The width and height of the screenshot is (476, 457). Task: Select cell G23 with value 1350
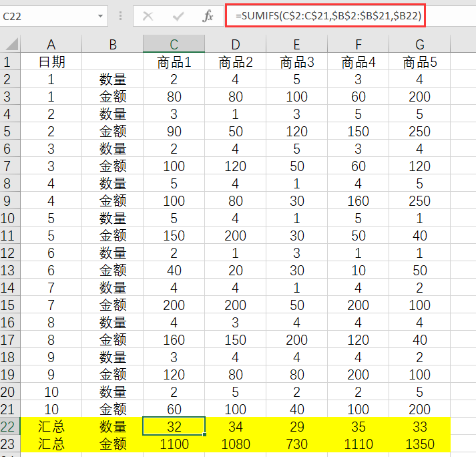419,444
